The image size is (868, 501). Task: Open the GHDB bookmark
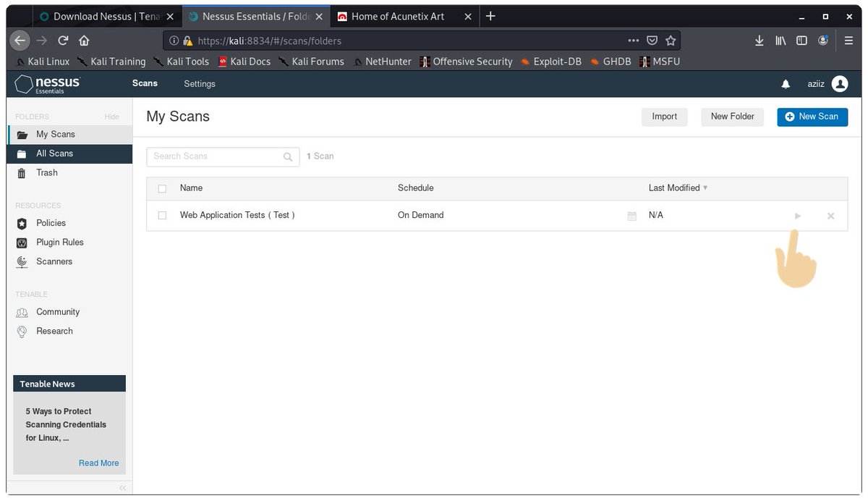[x=610, y=62]
